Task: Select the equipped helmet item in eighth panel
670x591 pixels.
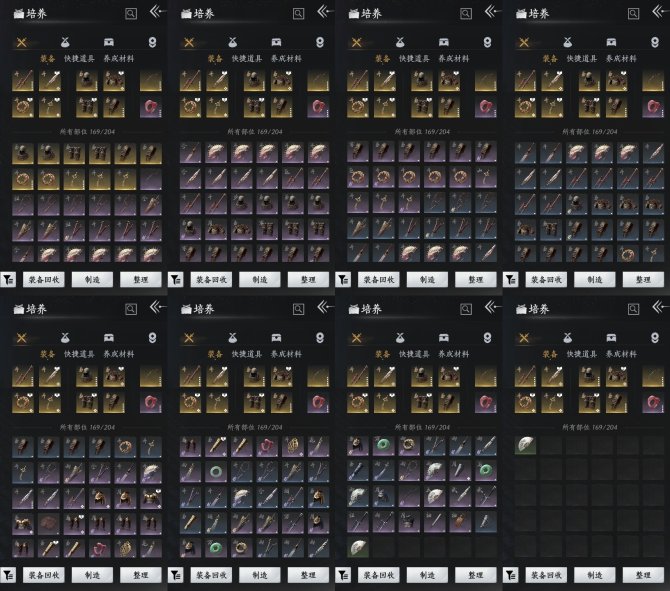Action: click(x=589, y=376)
